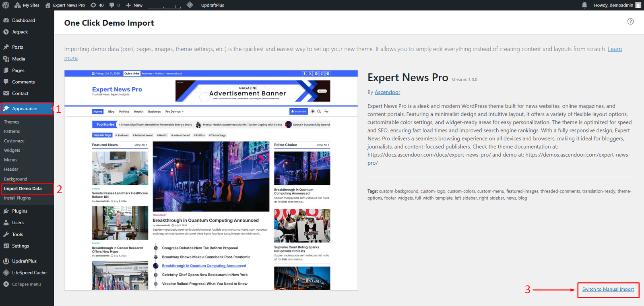The image size is (644, 306).
Task: Open the comments bubble in admin bar
Action: point(114,5)
